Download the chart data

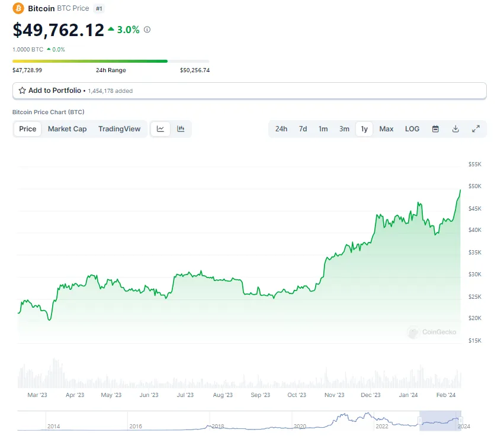click(x=455, y=129)
